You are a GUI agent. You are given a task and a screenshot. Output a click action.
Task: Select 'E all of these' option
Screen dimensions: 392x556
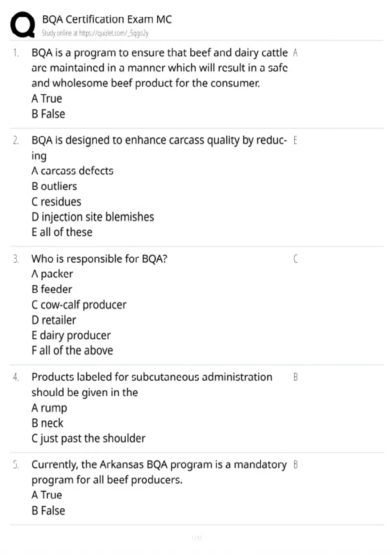click(x=62, y=232)
